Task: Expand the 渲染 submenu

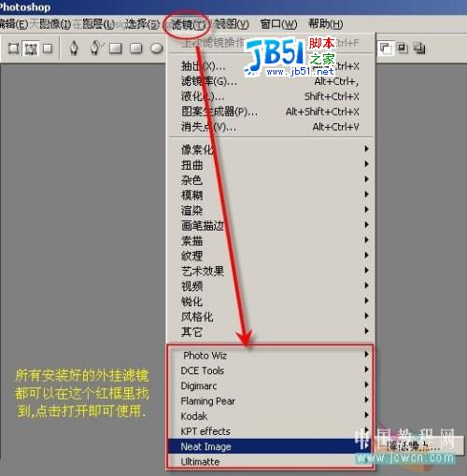Action: coord(271,210)
